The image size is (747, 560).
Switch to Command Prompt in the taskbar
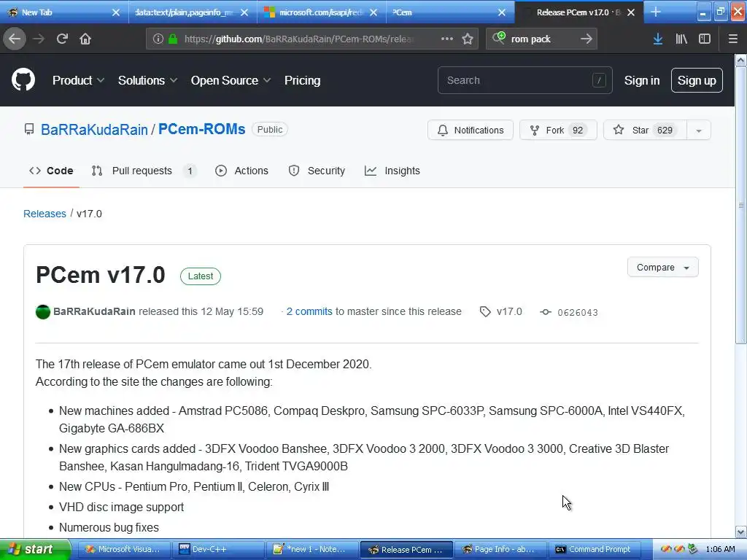(594, 549)
